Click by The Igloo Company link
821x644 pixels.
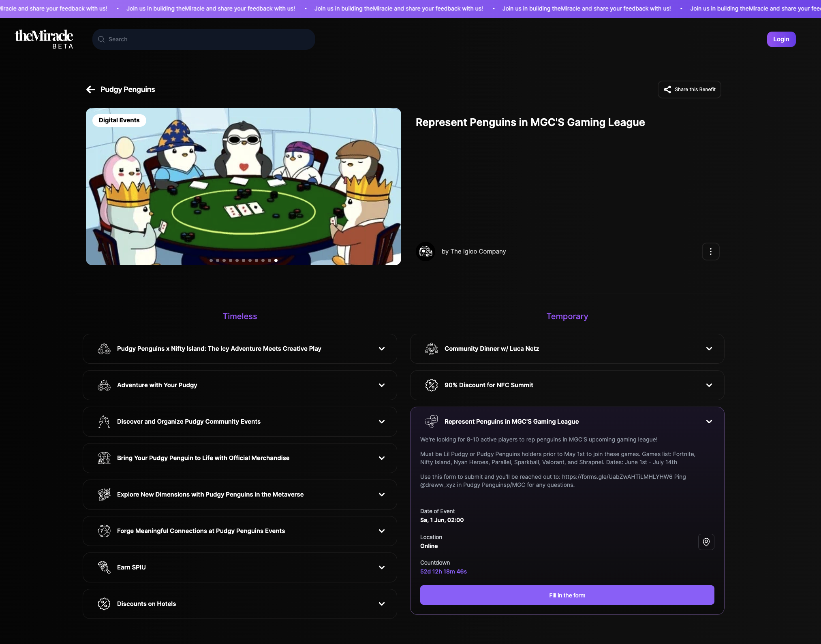pyautogui.click(x=474, y=252)
